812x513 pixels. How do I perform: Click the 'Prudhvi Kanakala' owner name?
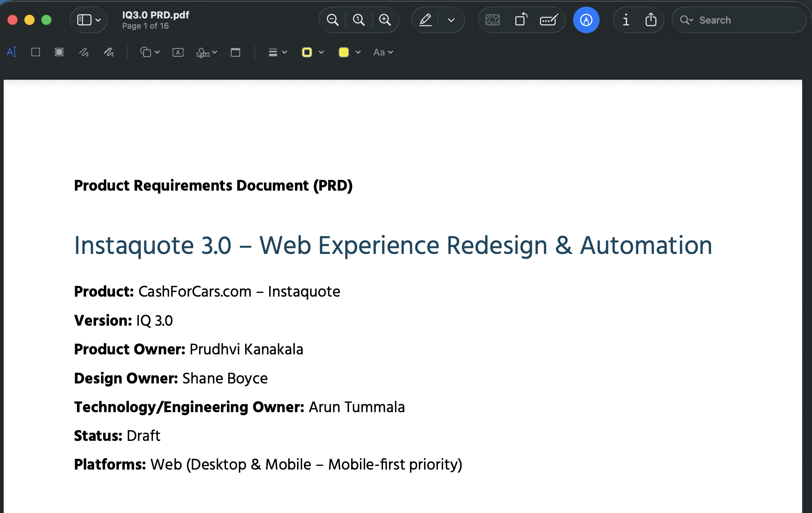[246, 349]
